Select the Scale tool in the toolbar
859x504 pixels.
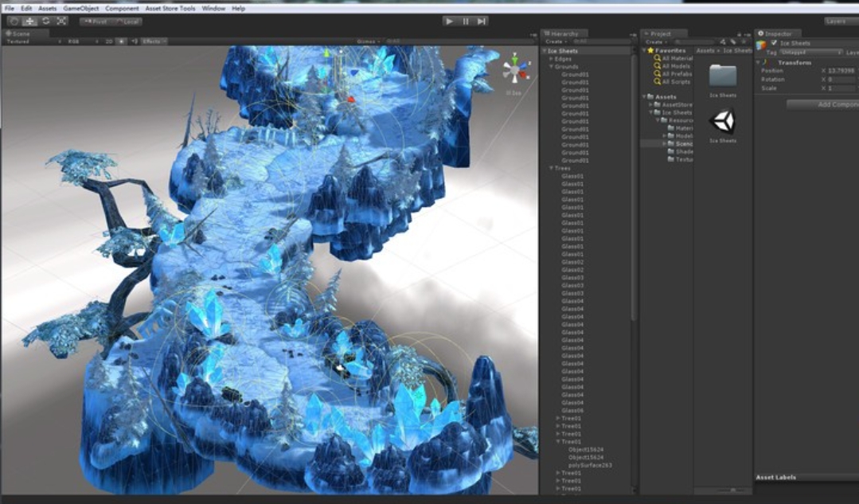[61, 21]
